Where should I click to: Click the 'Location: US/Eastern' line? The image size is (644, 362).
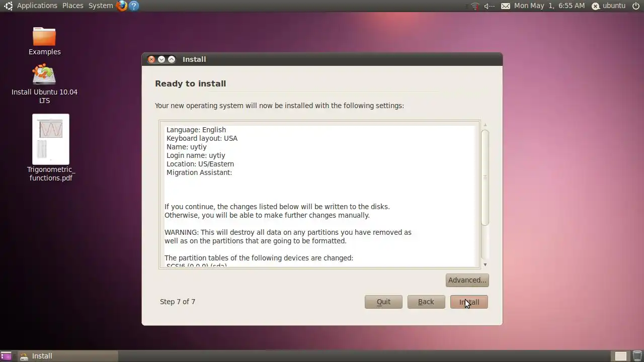200,164
